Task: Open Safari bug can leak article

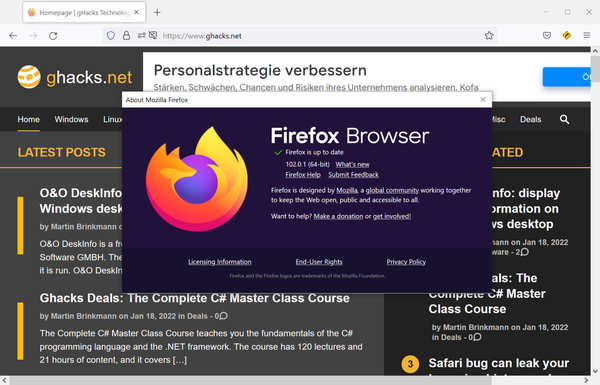Action: pos(499,363)
